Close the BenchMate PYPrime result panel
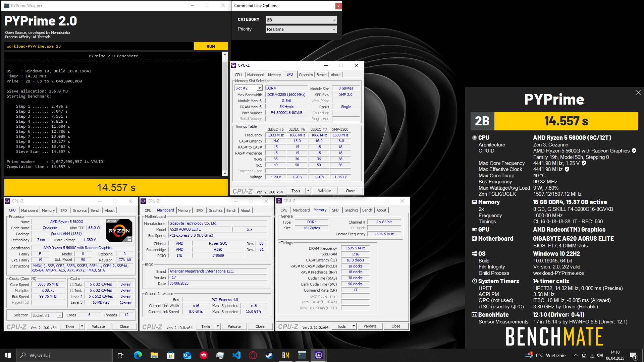Screen dimensions: 644x362 (638, 93)
